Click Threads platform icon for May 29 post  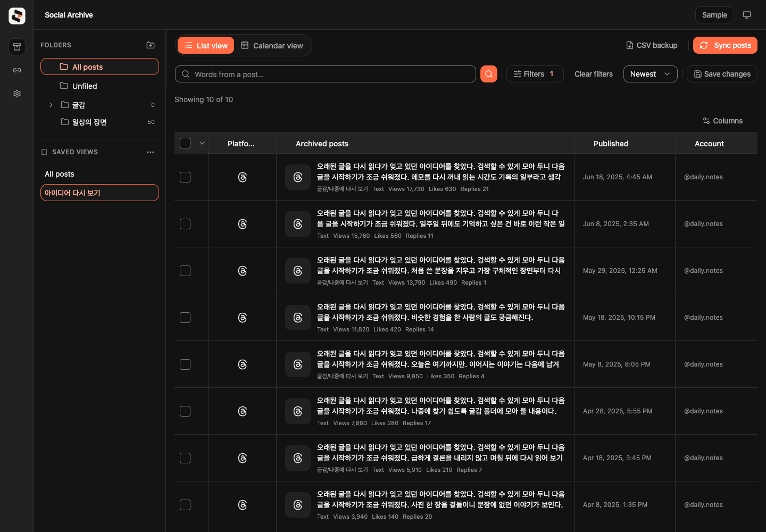click(243, 271)
